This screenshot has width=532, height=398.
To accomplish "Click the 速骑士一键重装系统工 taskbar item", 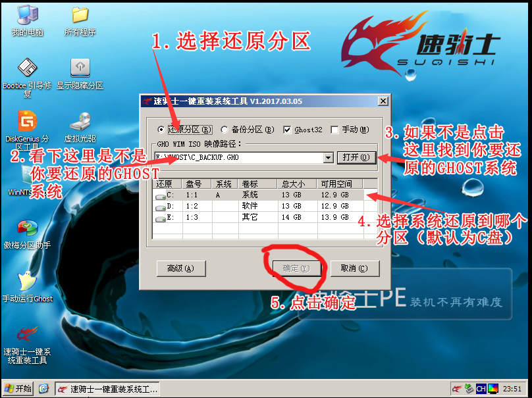I will [107, 389].
